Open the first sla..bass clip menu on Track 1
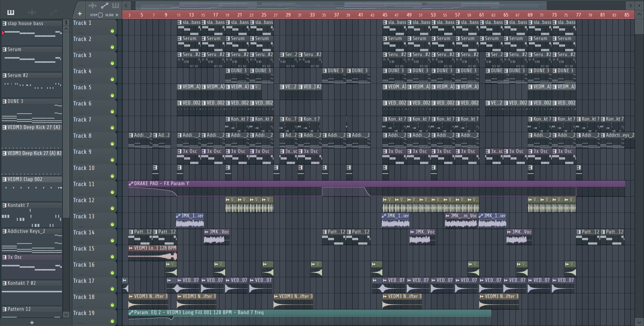 180,22
